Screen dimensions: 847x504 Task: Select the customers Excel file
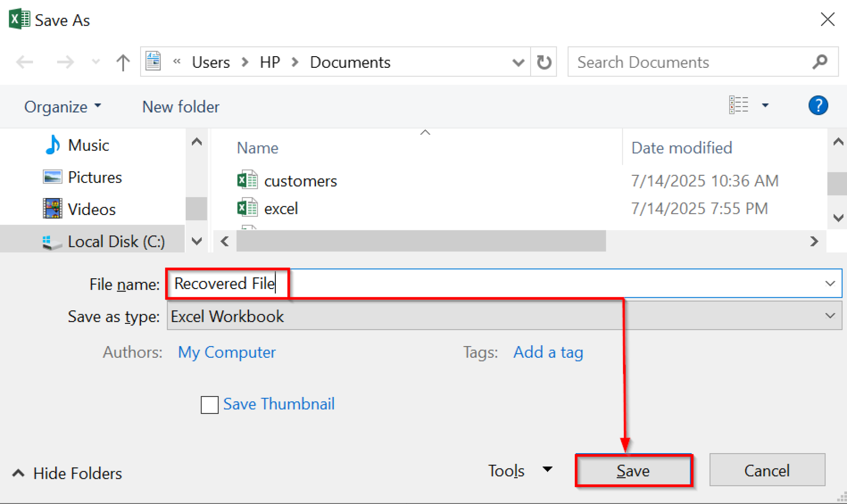[301, 181]
